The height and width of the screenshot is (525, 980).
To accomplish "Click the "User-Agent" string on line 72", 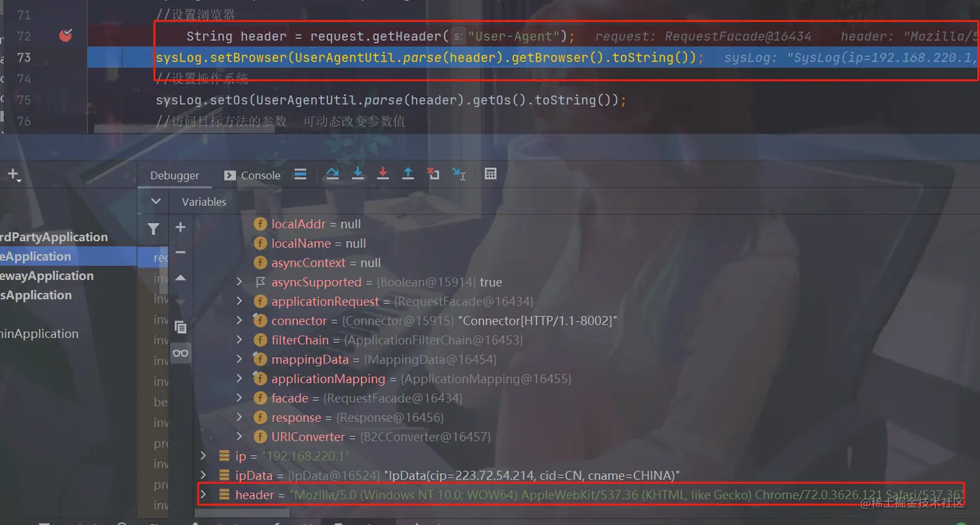I will click(514, 36).
